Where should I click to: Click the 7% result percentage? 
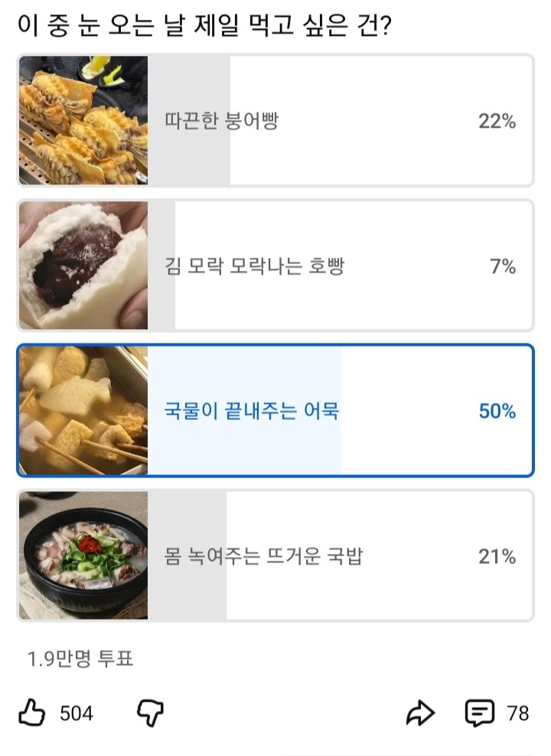[x=503, y=266]
